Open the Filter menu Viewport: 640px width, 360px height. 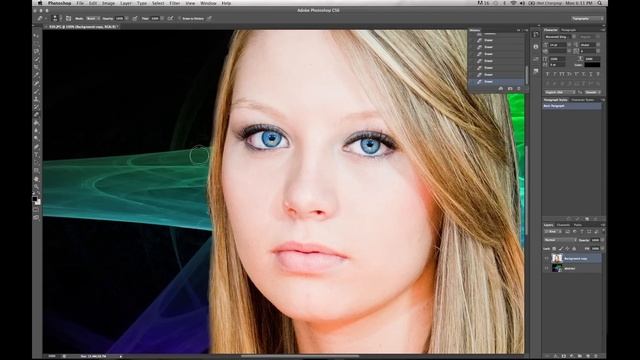pyautogui.click(x=175, y=3)
